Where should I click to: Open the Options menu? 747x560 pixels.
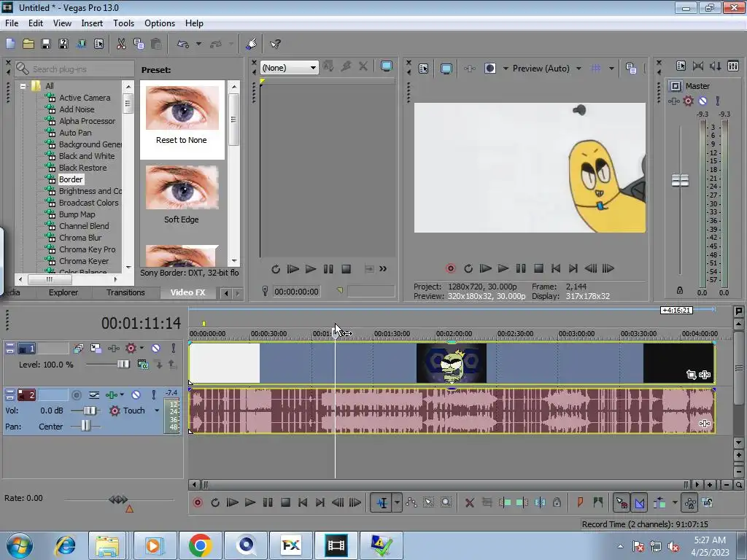click(x=160, y=23)
